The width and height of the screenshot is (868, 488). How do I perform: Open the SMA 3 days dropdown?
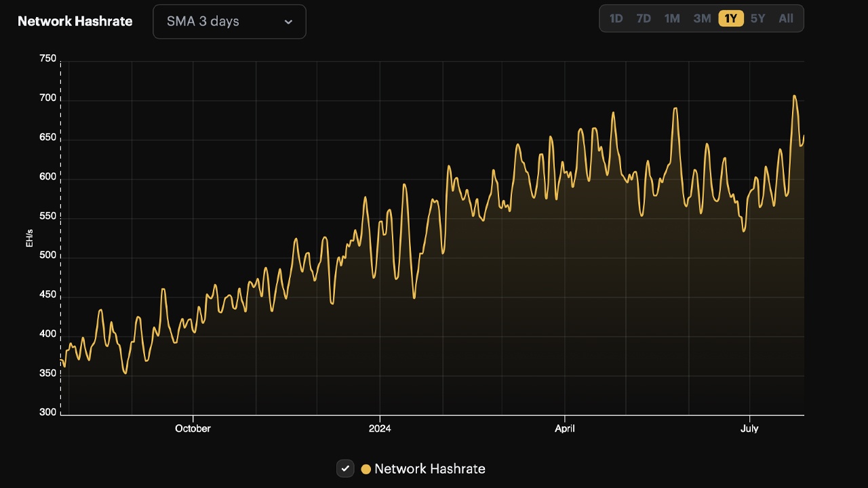click(229, 21)
